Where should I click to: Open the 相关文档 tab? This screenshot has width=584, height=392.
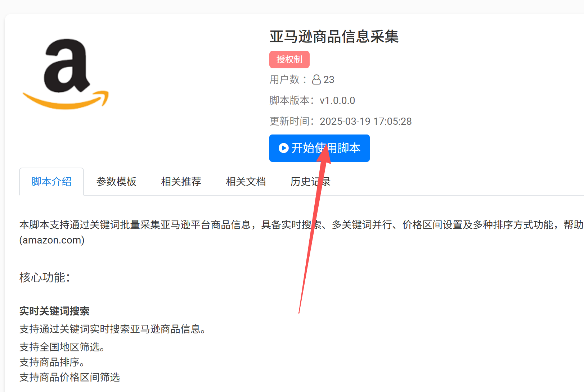point(246,182)
